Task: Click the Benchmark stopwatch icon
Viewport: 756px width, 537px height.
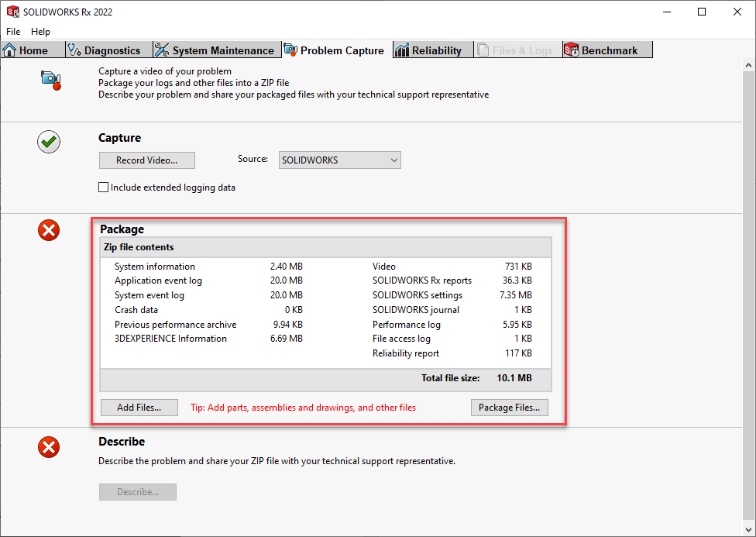Action: [572, 50]
